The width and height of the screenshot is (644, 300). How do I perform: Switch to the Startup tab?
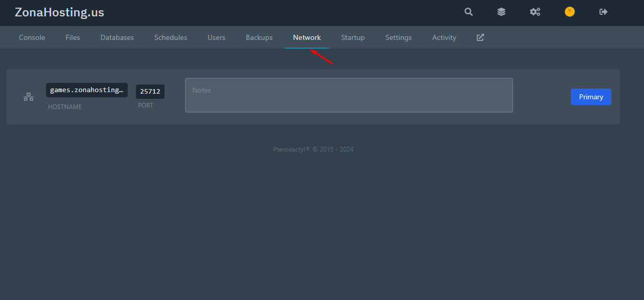353,37
